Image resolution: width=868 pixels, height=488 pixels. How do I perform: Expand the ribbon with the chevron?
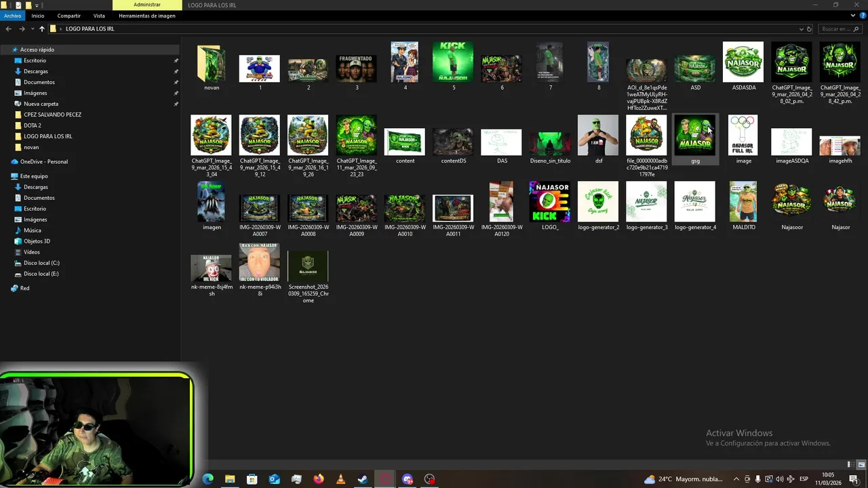tap(853, 16)
